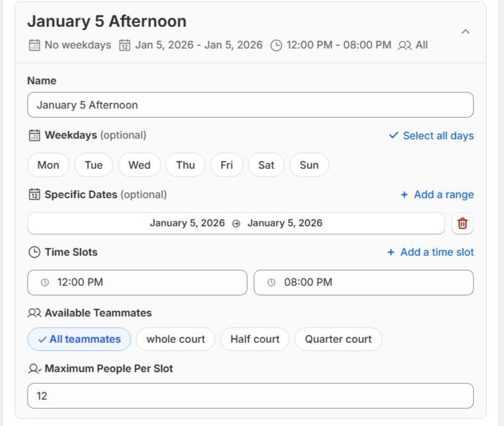Click the clock icon beside Time Slots

[35, 252]
